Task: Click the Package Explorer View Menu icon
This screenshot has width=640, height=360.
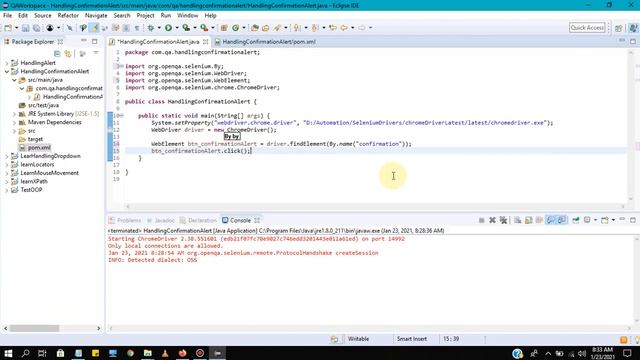Action: [x=96, y=53]
